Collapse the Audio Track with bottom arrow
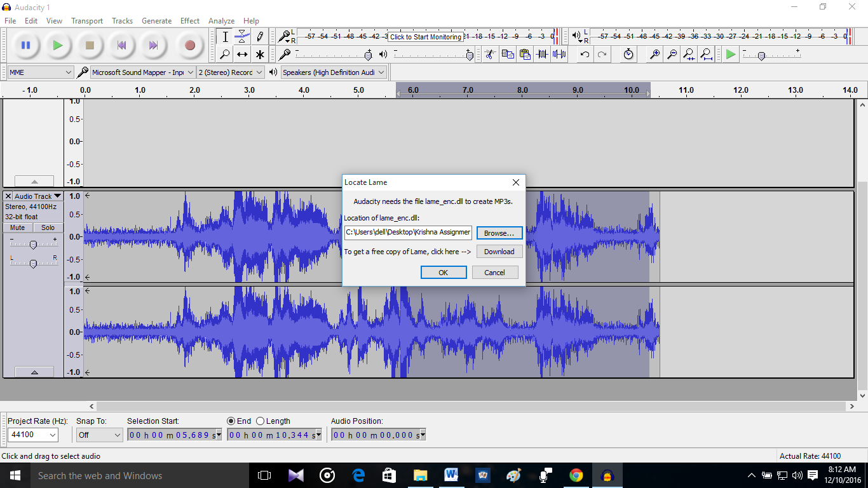Image resolution: width=868 pixels, height=488 pixels. click(34, 372)
